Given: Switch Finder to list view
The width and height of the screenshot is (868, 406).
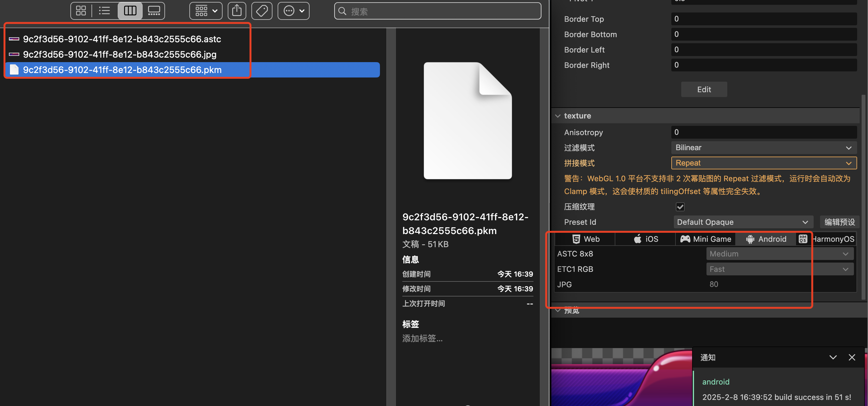Looking at the screenshot, I should click(x=105, y=11).
